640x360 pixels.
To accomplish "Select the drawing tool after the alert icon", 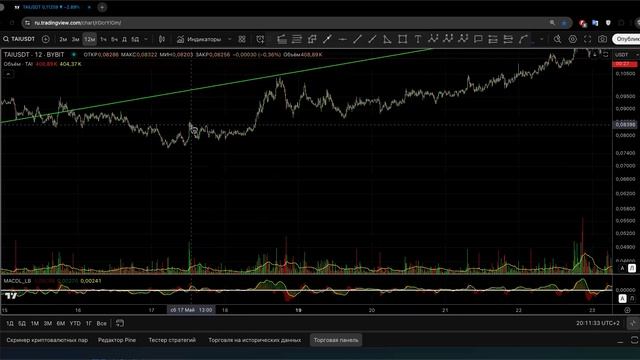I will 282,39.
